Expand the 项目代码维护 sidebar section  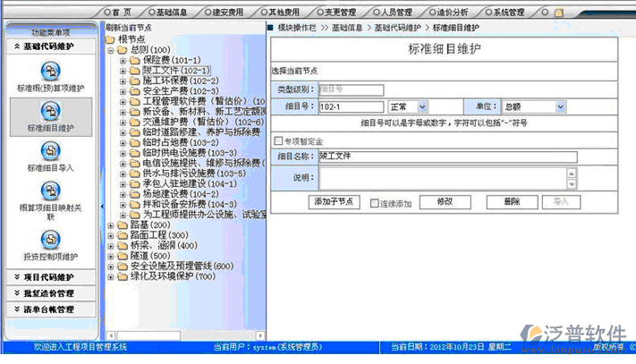coord(51,277)
